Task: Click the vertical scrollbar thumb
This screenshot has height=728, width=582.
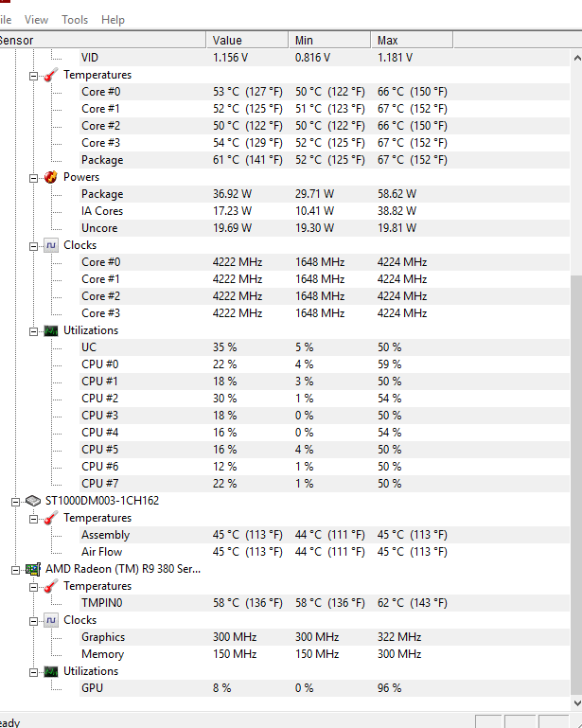Action: [577, 483]
